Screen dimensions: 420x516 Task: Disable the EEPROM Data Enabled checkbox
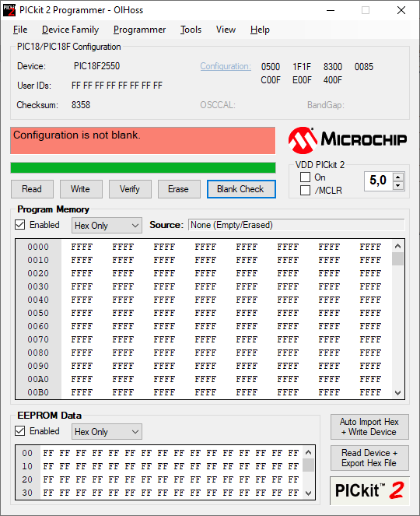click(20, 430)
